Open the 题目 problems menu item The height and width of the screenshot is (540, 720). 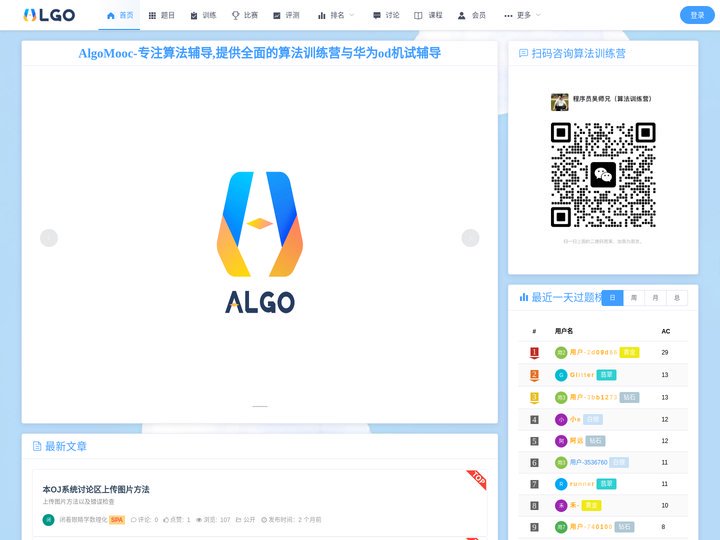click(161, 15)
